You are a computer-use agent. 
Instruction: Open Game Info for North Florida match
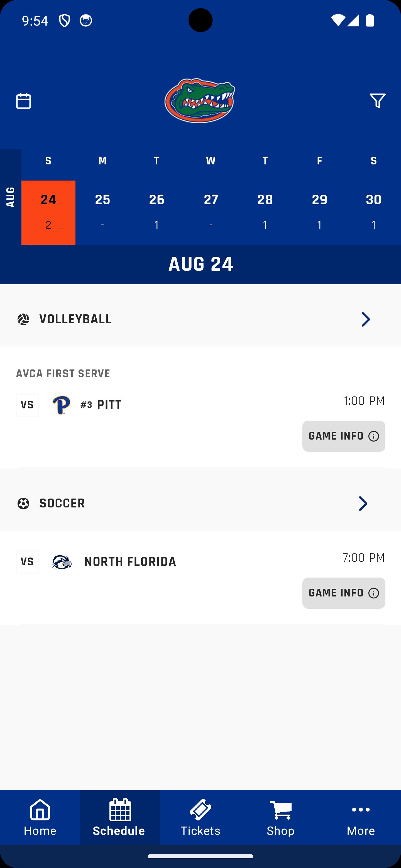(x=343, y=593)
